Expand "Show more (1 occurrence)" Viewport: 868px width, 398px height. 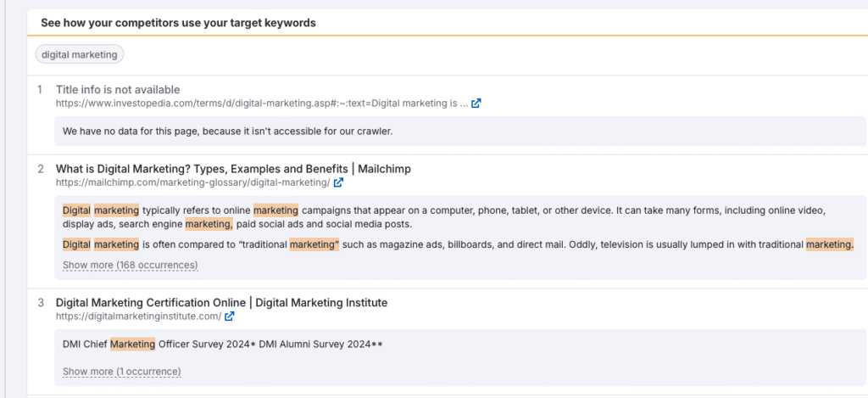(121, 372)
